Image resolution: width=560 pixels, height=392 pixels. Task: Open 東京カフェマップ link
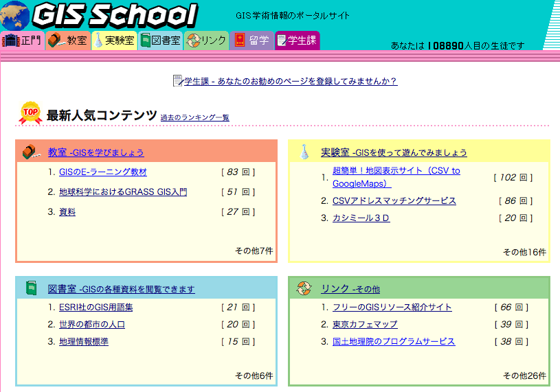pos(365,324)
